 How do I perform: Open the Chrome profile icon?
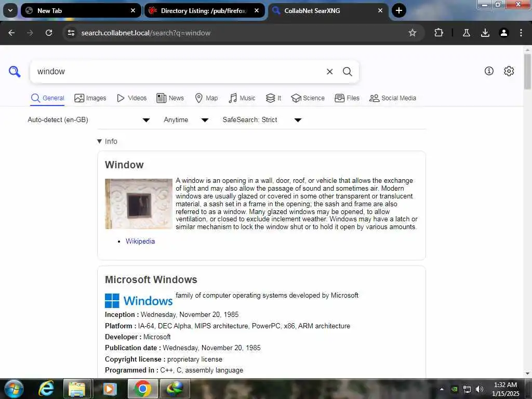pos(504,33)
